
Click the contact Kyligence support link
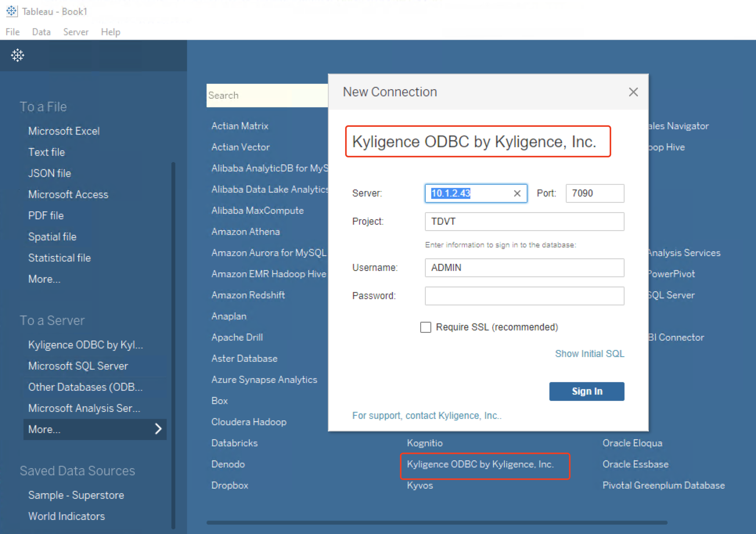click(427, 415)
